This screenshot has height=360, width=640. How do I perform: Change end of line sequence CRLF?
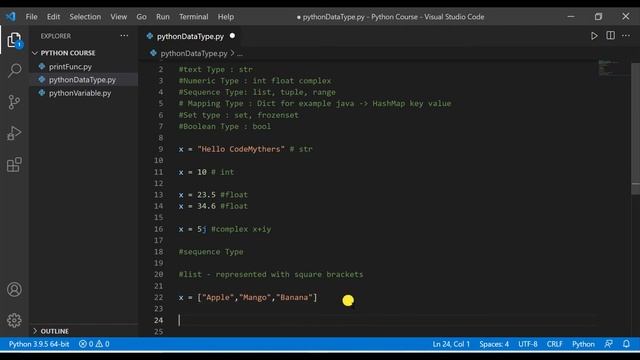pyautogui.click(x=554, y=344)
